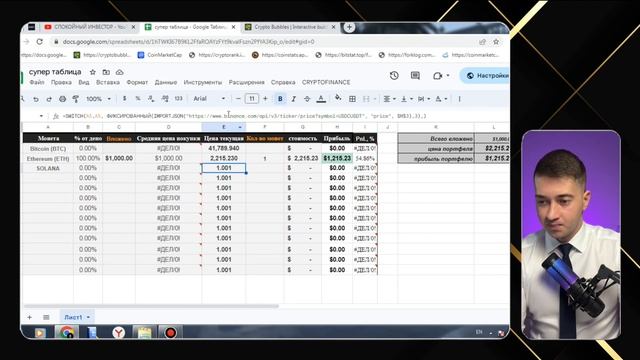The height and width of the screenshot is (360, 640).
Task: Open Файл menu
Action: point(37,82)
